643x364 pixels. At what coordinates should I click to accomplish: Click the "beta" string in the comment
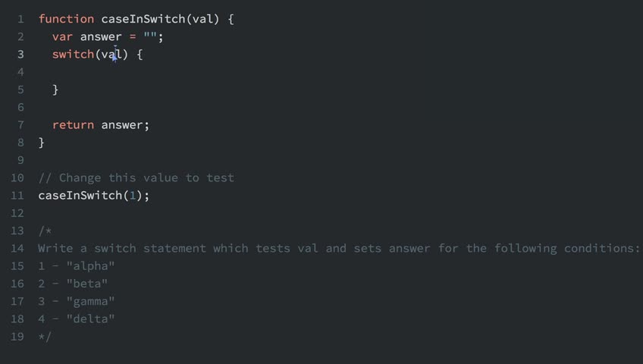tap(87, 284)
